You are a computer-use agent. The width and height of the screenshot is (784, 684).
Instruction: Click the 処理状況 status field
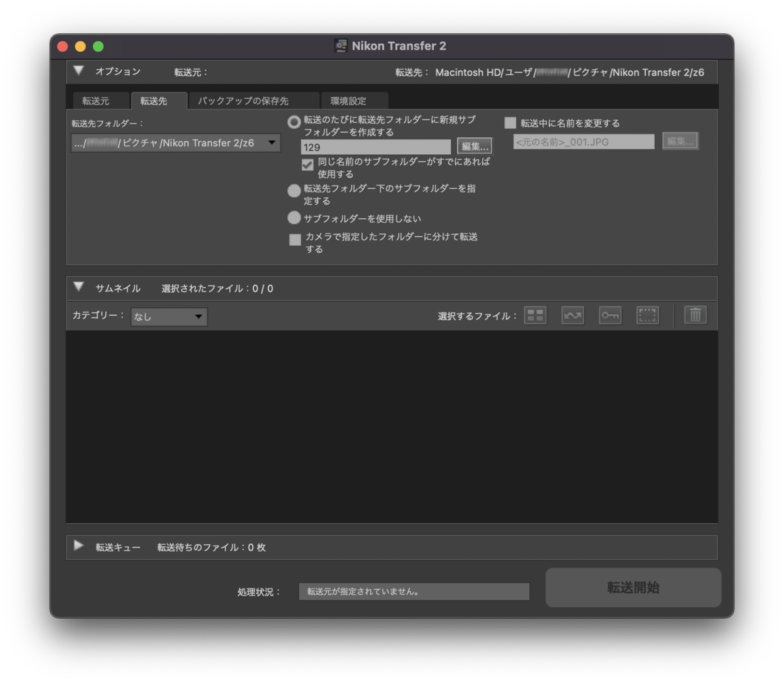tap(414, 591)
